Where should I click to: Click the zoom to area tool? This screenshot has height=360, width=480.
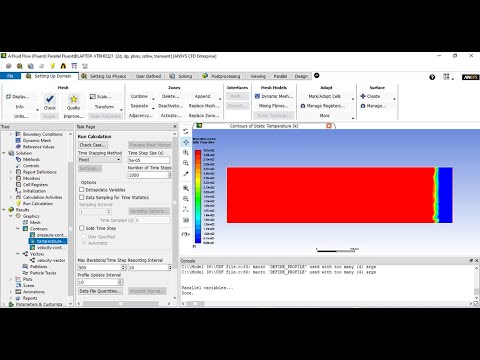(186, 163)
